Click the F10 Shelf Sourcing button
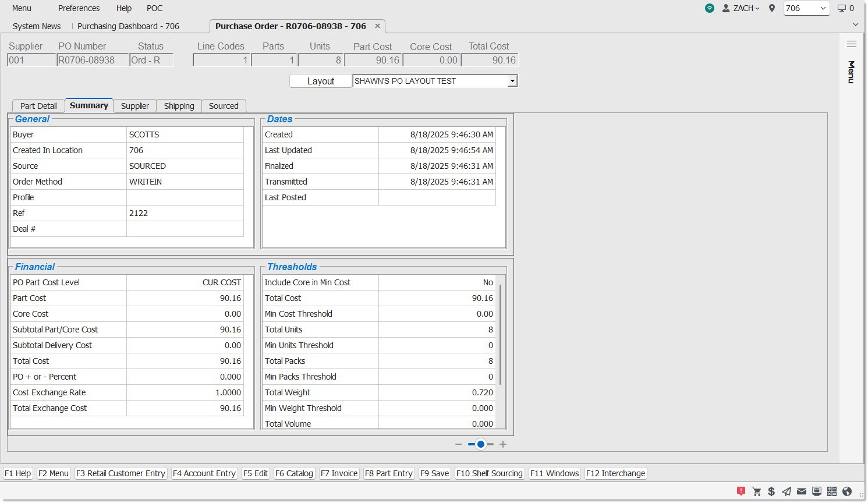This screenshot has width=868, height=503. tap(489, 473)
